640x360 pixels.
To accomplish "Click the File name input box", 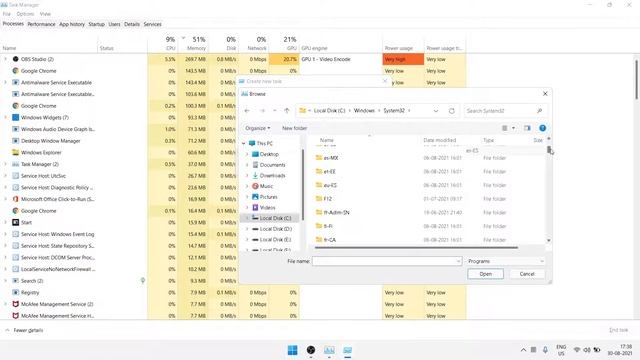I will [387, 261].
